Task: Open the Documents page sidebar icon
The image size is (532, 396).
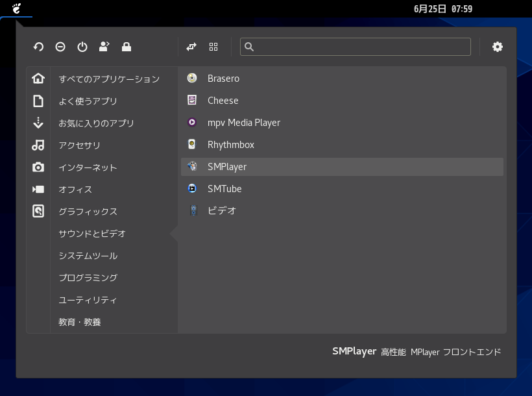Action: point(38,101)
